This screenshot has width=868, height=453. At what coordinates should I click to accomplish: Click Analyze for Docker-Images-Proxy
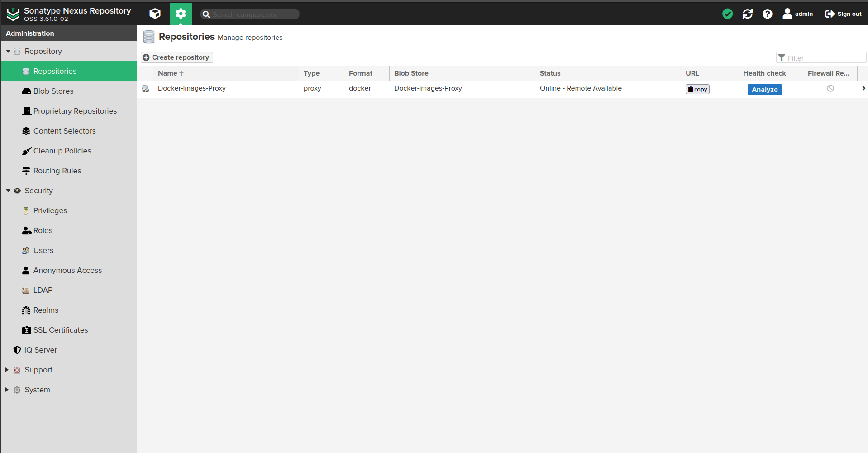tap(764, 90)
